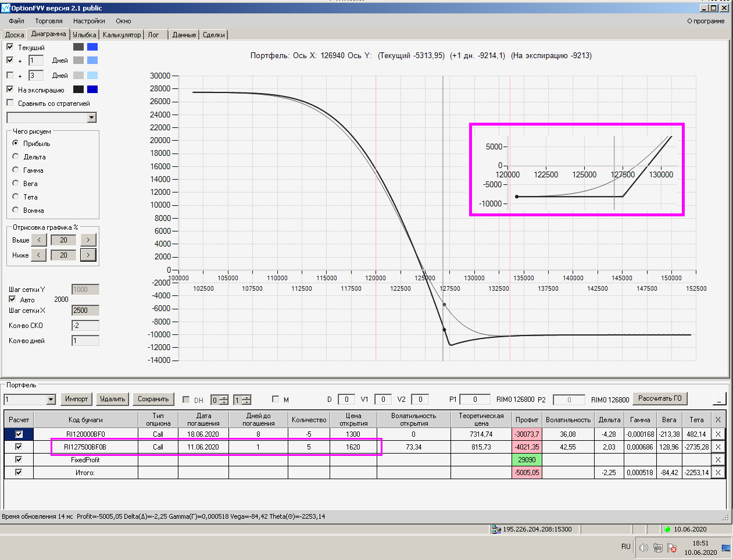This screenshot has height=560, width=733.
Task: Switch to the Калькулятор tab
Action: click(x=122, y=35)
